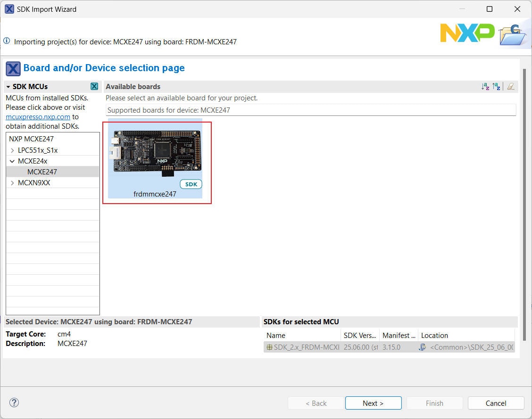
Task: Click the help question mark icon
Action: click(14, 403)
